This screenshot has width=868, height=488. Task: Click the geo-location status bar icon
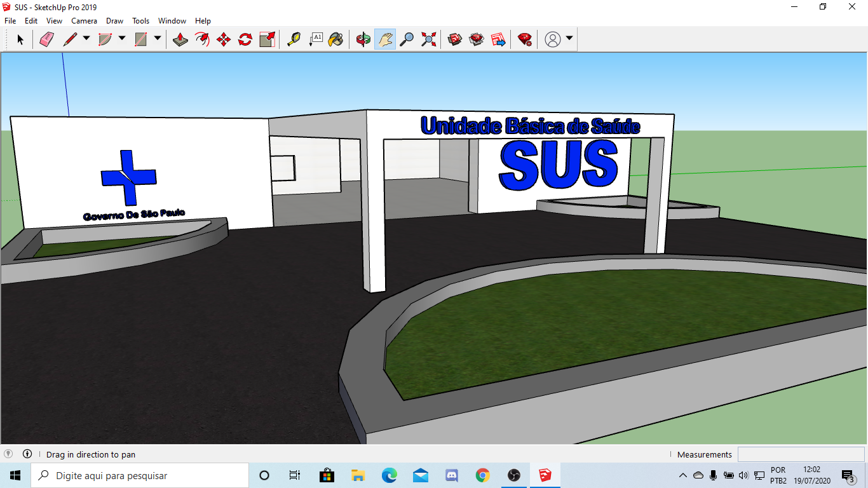click(x=8, y=454)
